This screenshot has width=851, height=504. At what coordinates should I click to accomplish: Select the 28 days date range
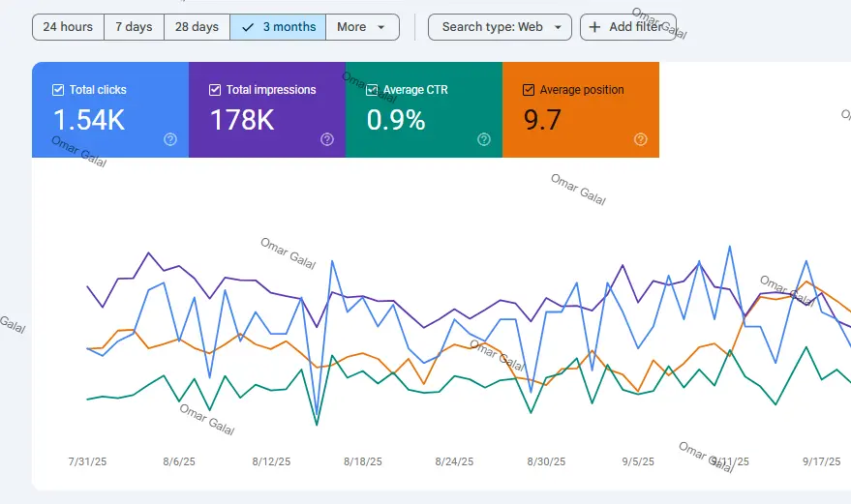pyautogui.click(x=197, y=27)
